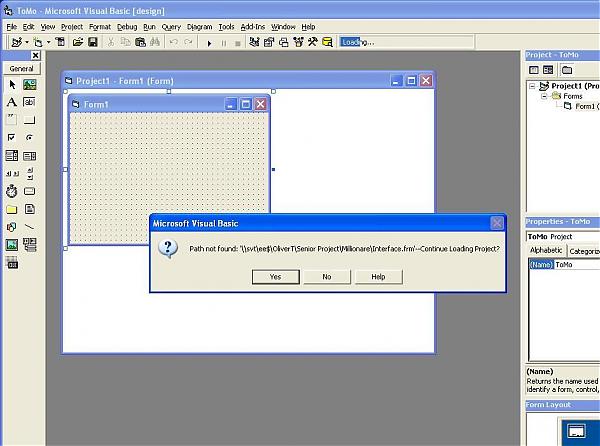Click View Object icon in Project panel
This screenshot has height=446, width=600.
coord(548,70)
